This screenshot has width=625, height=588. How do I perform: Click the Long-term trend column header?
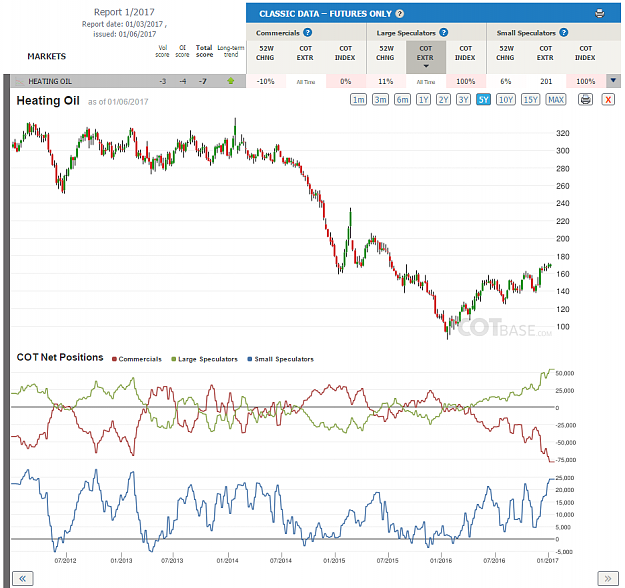pyautogui.click(x=231, y=51)
